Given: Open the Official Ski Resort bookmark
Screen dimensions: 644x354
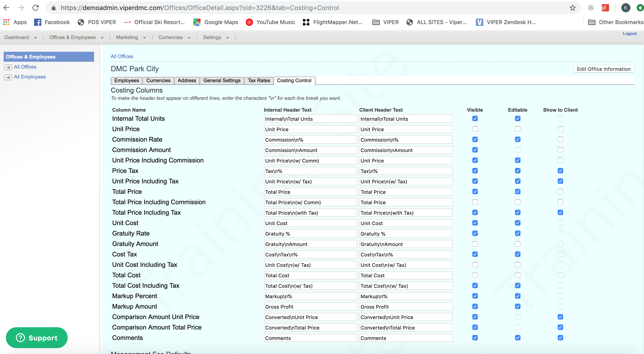Looking at the screenshot, I should (154, 22).
